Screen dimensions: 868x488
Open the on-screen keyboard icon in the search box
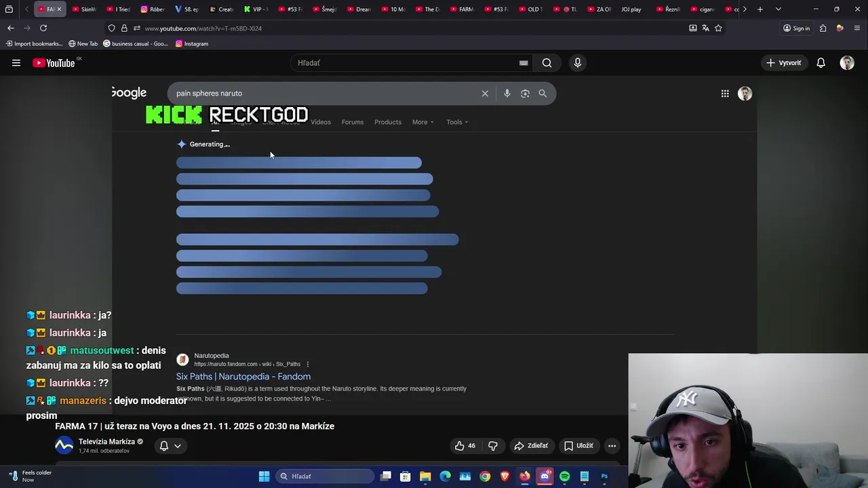524,63
